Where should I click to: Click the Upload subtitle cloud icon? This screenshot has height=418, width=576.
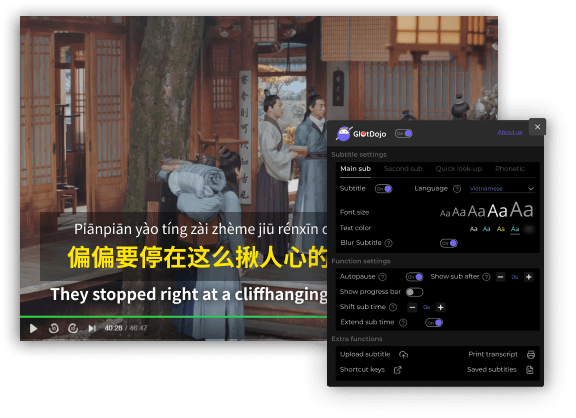[403, 354]
